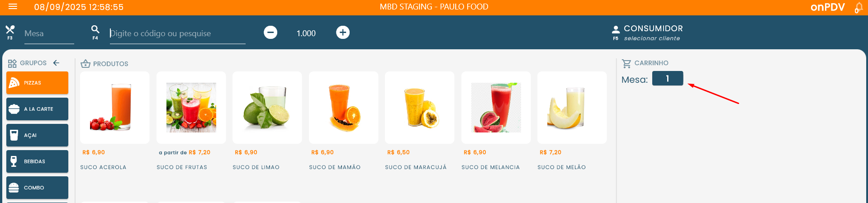
Task: Decrease quantity with minus button
Action: coord(270,33)
